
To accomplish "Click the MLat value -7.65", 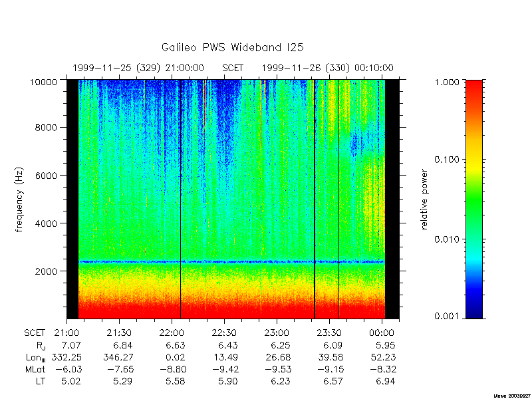I will pyautogui.click(x=120, y=369).
